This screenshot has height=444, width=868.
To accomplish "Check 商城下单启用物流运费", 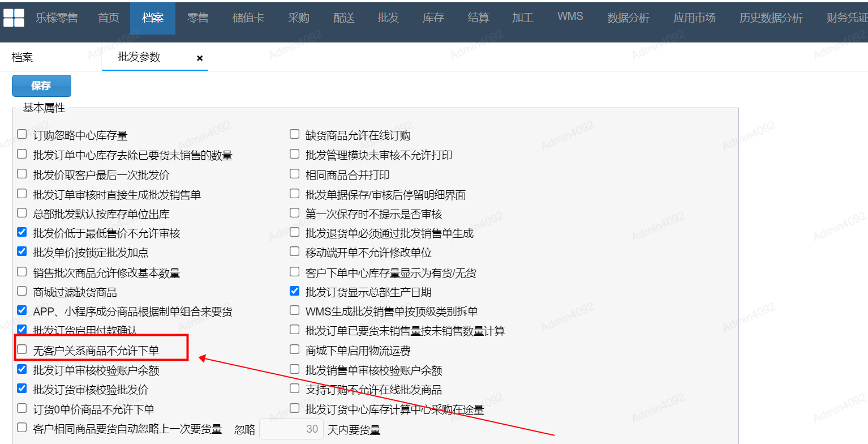I will (x=294, y=349).
